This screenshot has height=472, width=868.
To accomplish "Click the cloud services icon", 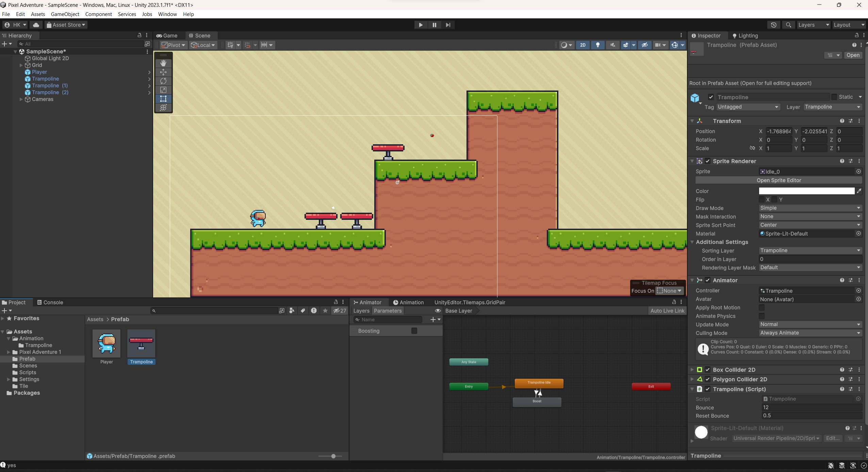I will [x=36, y=25].
